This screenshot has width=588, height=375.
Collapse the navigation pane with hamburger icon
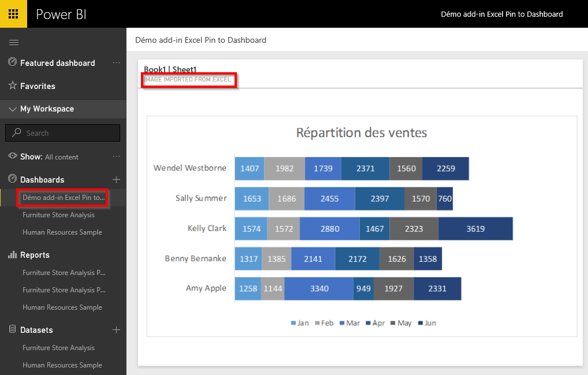tap(14, 42)
